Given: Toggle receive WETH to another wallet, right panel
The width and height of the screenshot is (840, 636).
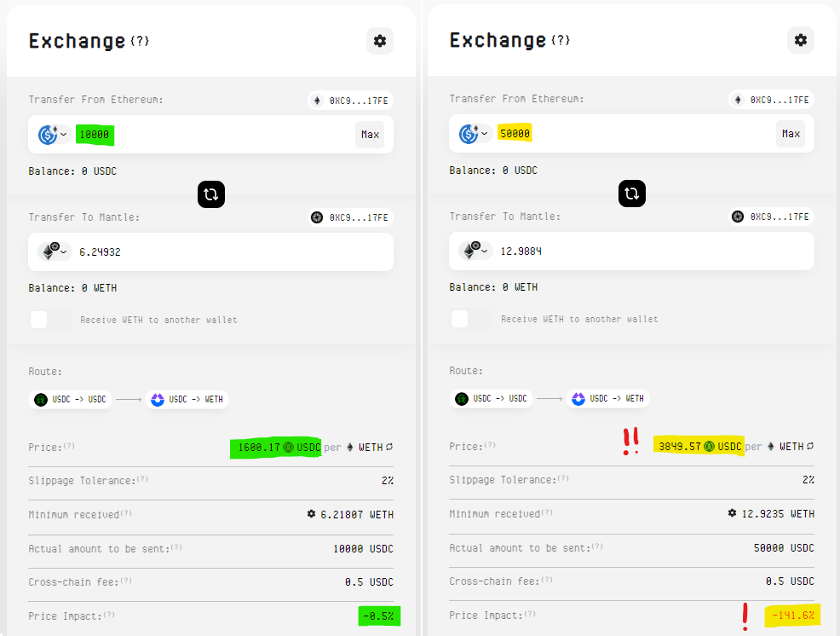Looking at the screenshot, I should click(x=470, y=319).
